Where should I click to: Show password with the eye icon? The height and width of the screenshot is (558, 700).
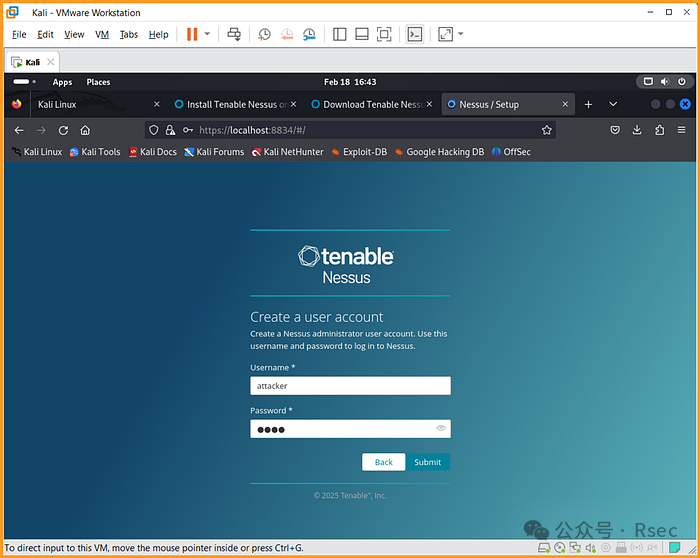coord(441,429)
